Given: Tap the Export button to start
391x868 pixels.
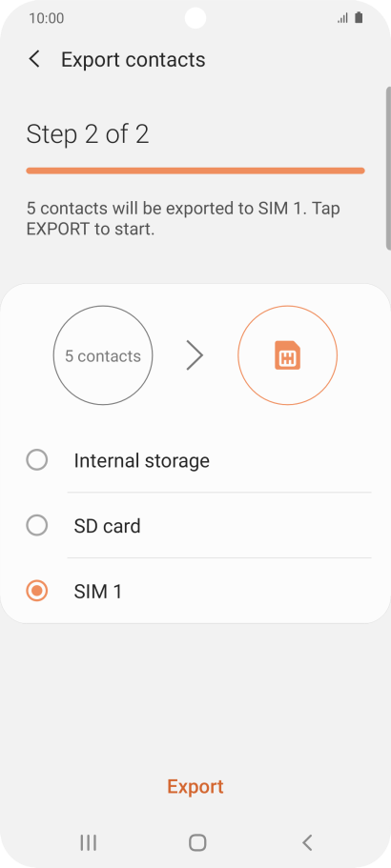Looking at the screenshot, I should pyautogui.click(x=195, y=787).
